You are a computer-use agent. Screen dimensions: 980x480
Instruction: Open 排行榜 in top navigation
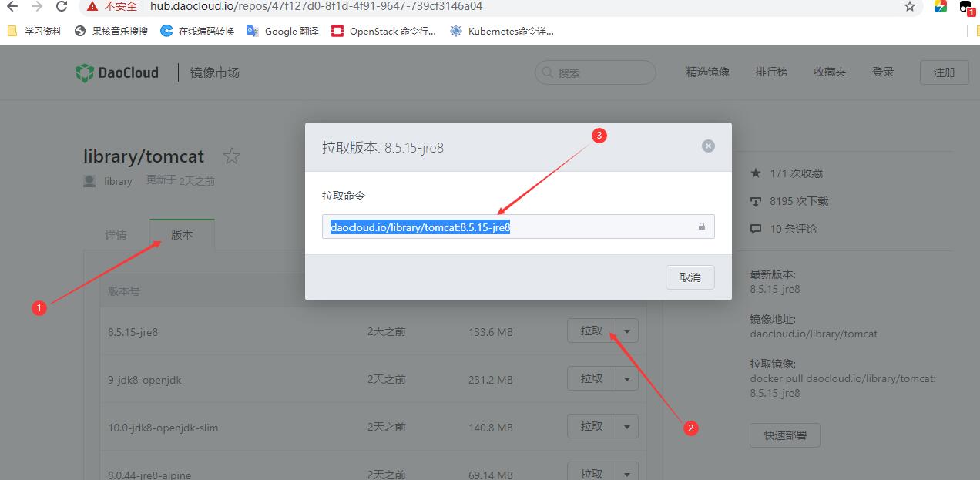pyautogui.click(x=771, y=72)
